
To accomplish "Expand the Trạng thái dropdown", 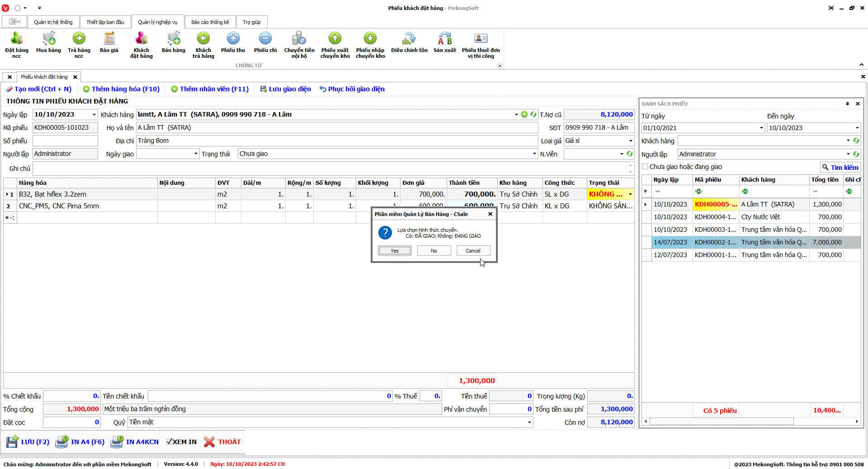I will click(x=534, y=154).
